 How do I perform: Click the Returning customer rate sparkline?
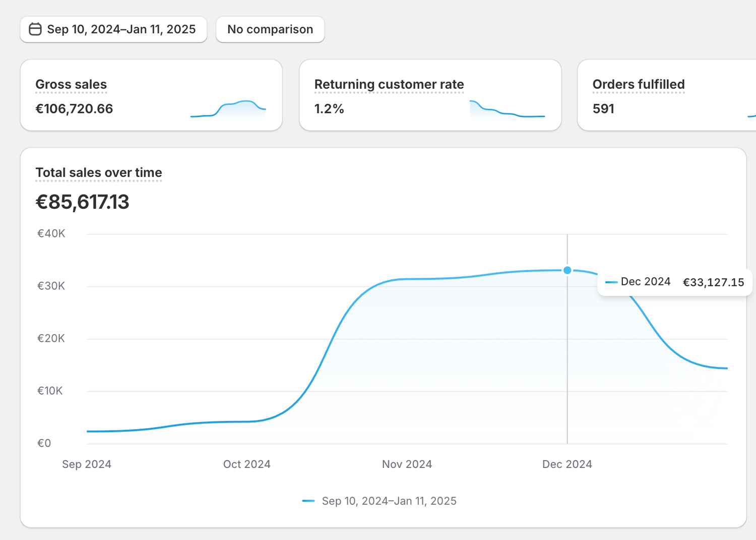(507, 109)
